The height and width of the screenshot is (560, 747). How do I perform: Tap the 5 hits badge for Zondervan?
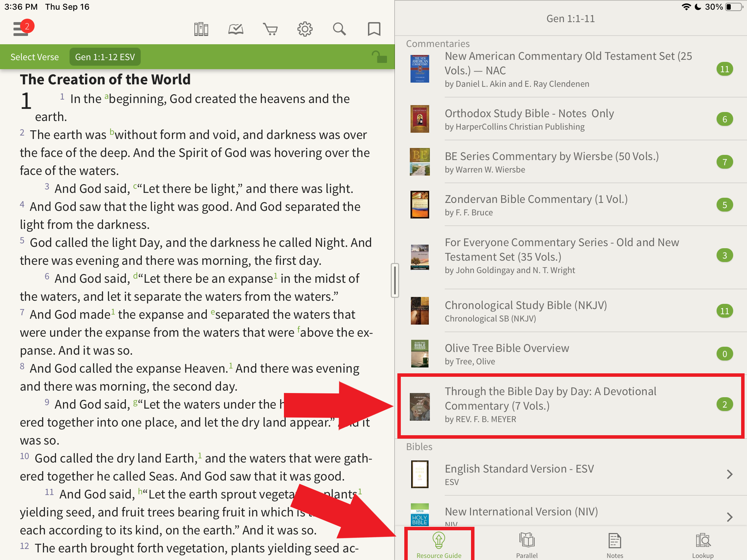pyautogui.click(x=725, y=205)
